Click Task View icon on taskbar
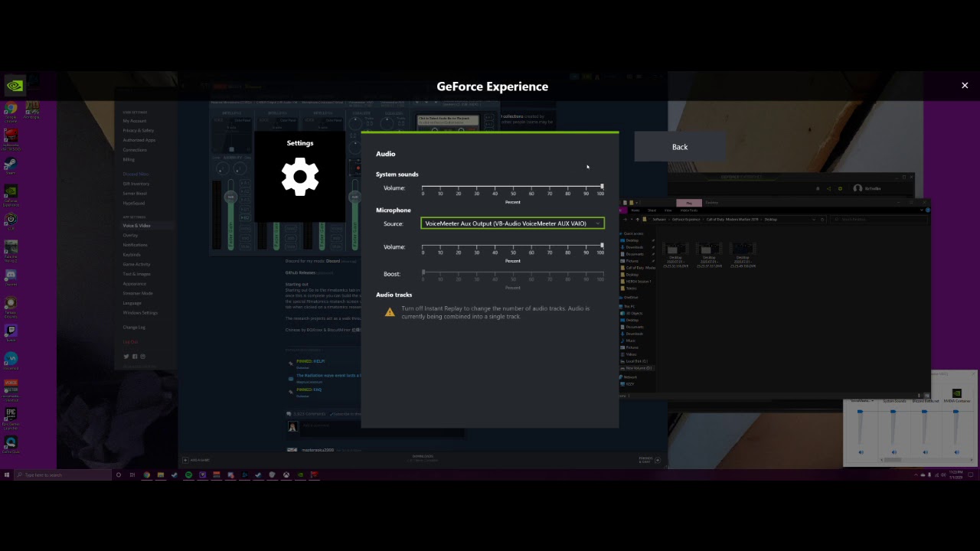This screenshot has width=980, height=551. pos(132,475)
